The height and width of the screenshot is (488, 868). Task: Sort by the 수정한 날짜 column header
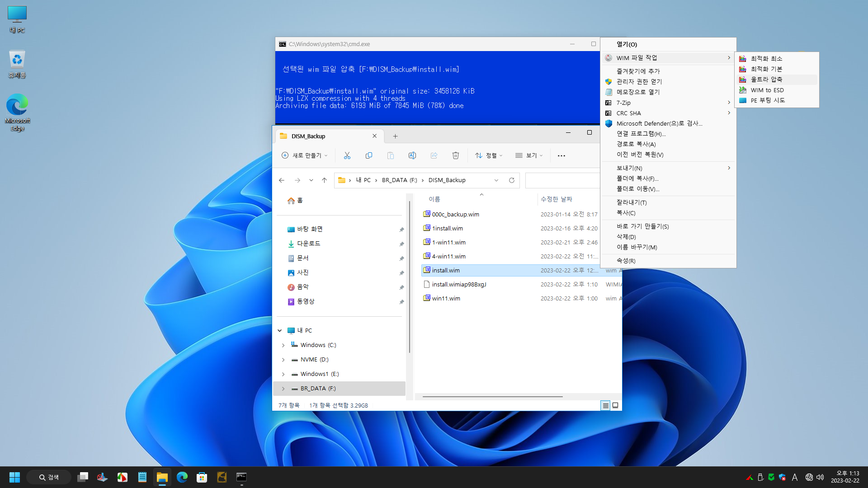556,199
